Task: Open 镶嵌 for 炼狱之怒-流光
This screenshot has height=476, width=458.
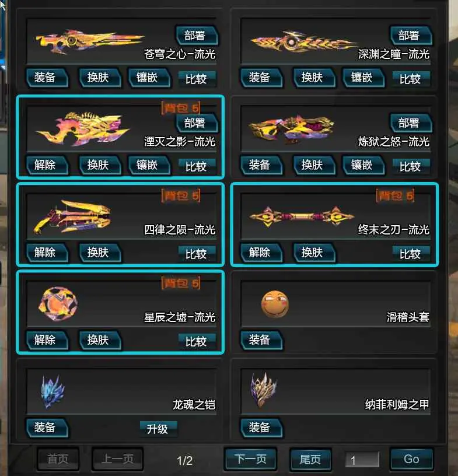Action: [x=363, y=165]
